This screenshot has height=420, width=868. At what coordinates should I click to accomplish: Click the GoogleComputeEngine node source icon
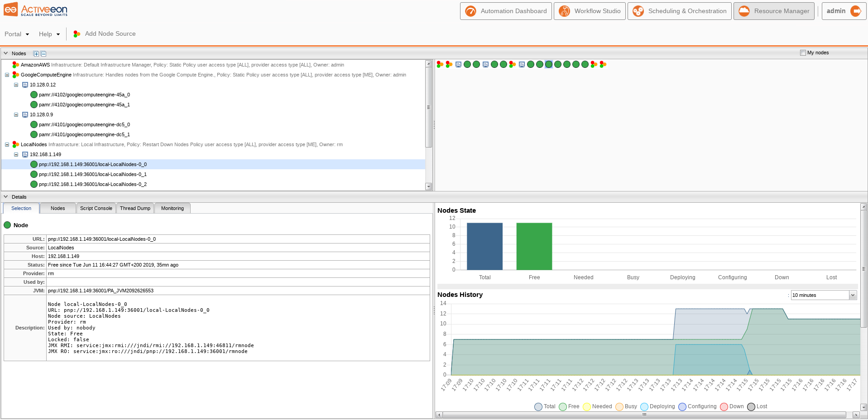(16, 75)
